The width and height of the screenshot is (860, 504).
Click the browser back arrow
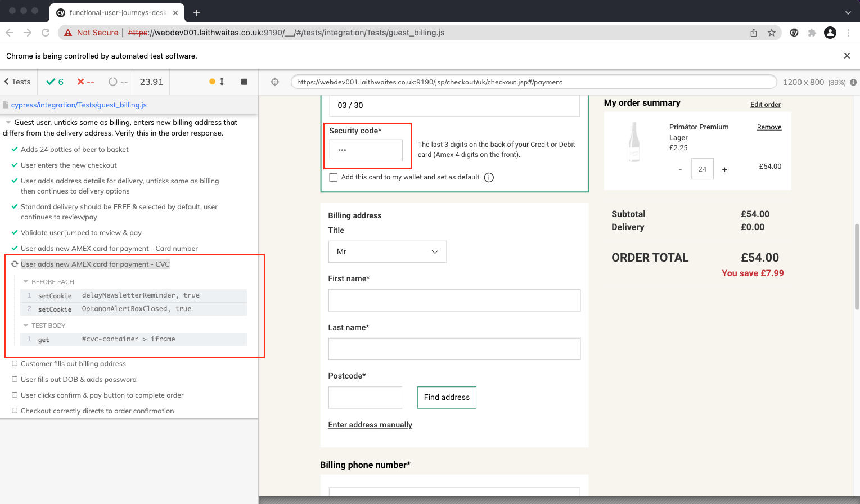[10, 33]
